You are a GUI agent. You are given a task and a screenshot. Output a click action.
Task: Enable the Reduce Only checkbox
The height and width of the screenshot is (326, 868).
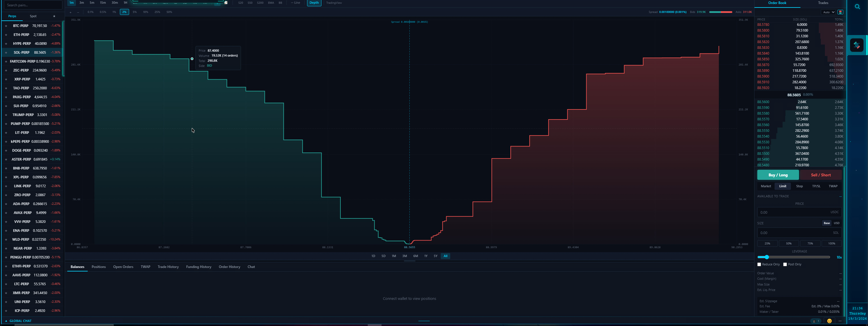pos(759,264)
